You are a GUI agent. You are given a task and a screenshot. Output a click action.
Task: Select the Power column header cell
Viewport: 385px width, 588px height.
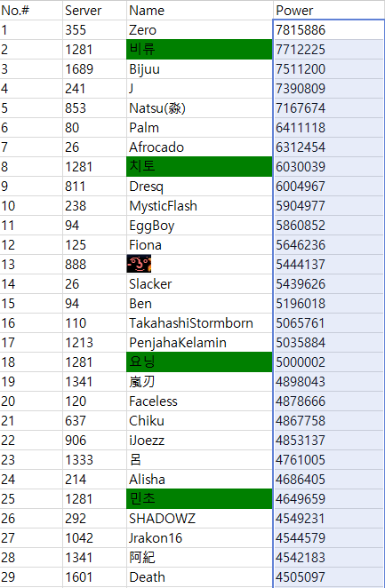[328, 10]
